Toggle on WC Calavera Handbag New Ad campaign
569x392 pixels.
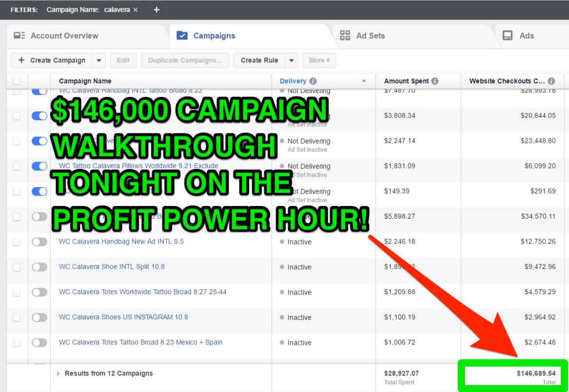pyautogui.click(x=39, y=242)
